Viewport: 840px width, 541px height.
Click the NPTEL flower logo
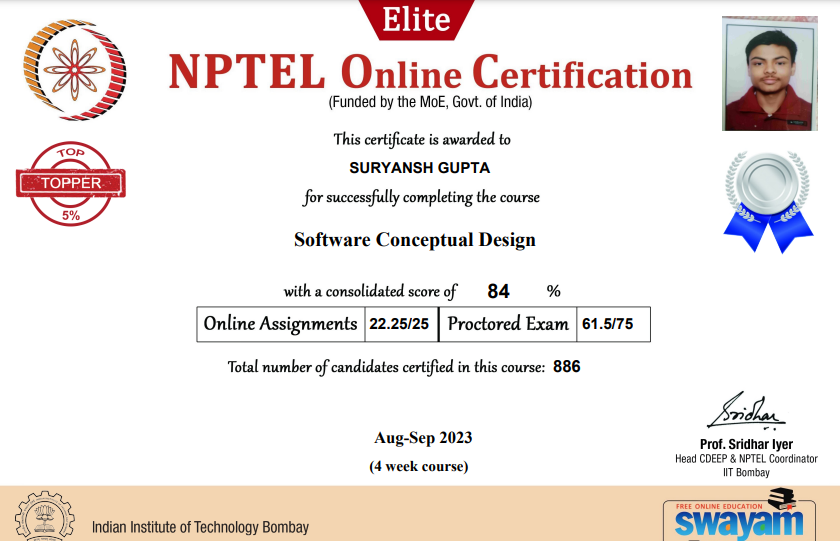74,70
